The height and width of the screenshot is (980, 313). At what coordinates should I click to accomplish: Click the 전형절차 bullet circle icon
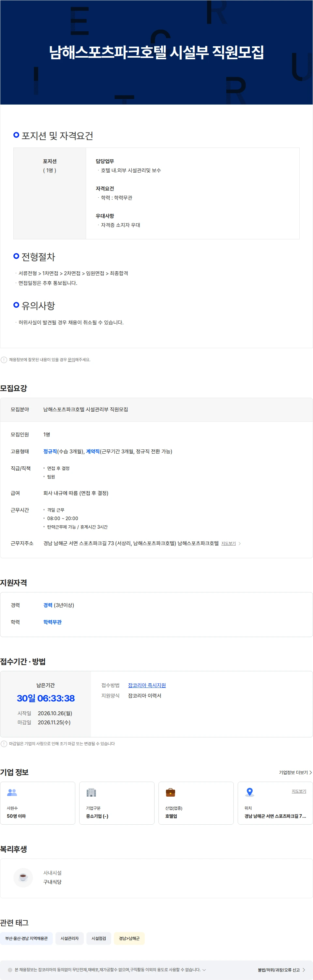(16, 256)
